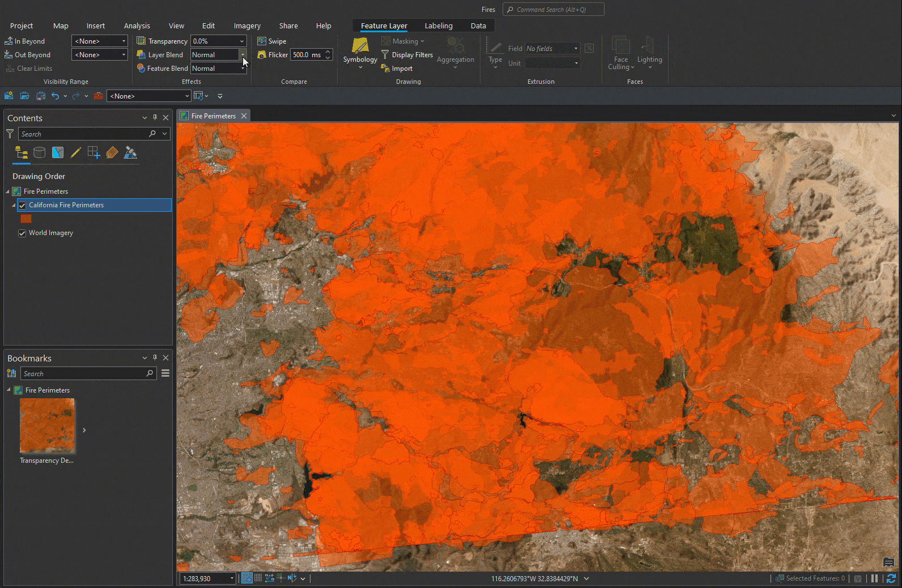Click the Masking button
Screen dimensions: 902x588
point(403,41)
